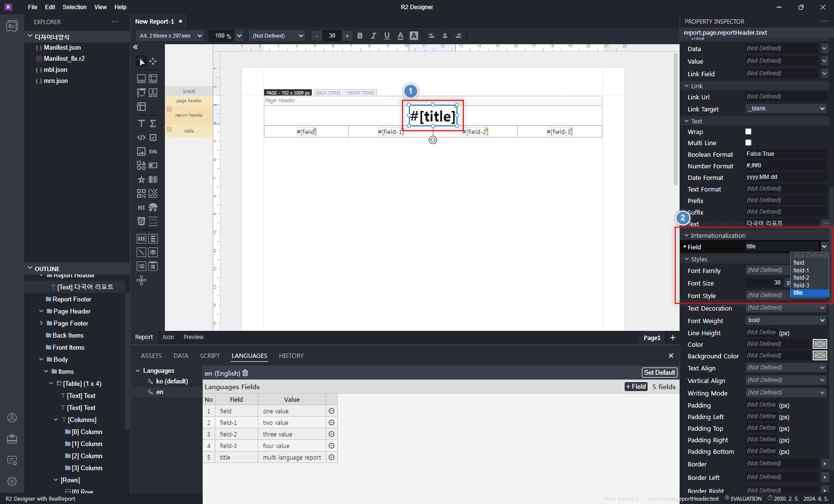The height and width of the screenshot is (504, 834).
Task: Select the ko (default) language
Action: pyautogui.click(x=172, y=381)
